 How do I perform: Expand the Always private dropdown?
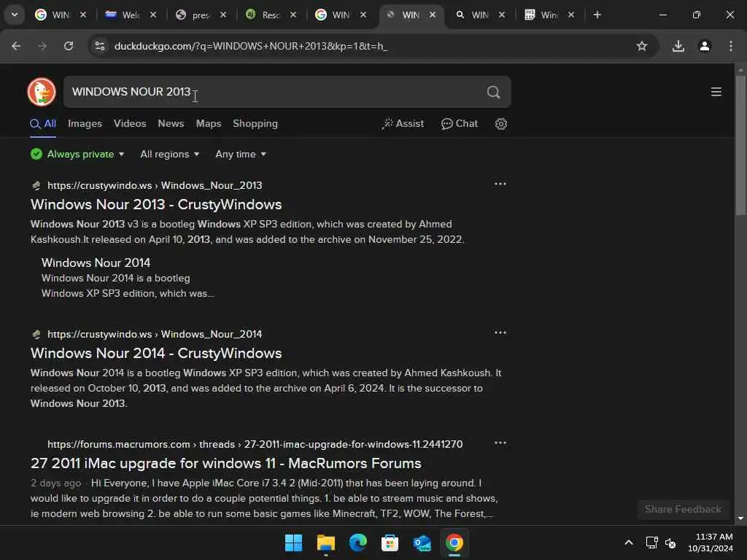77,155
